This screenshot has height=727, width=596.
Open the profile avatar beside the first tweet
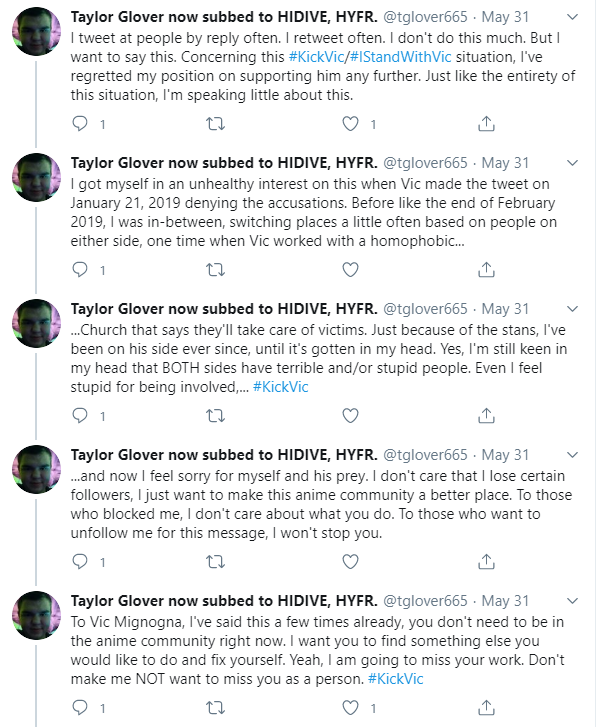[36, 32]
